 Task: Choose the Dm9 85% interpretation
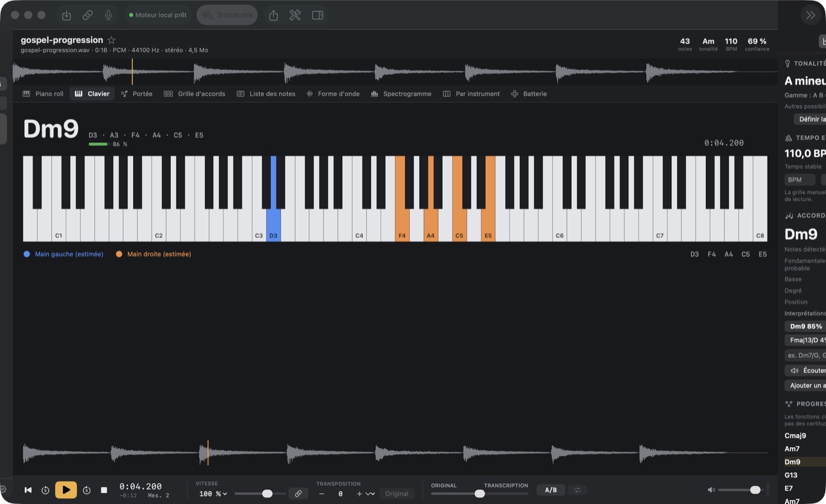coord(805,327)
